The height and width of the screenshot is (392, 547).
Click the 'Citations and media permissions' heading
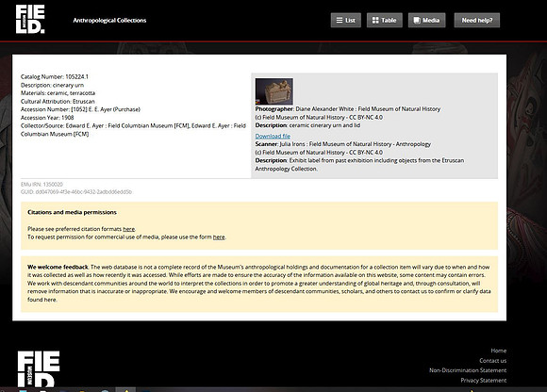point(72,212)
